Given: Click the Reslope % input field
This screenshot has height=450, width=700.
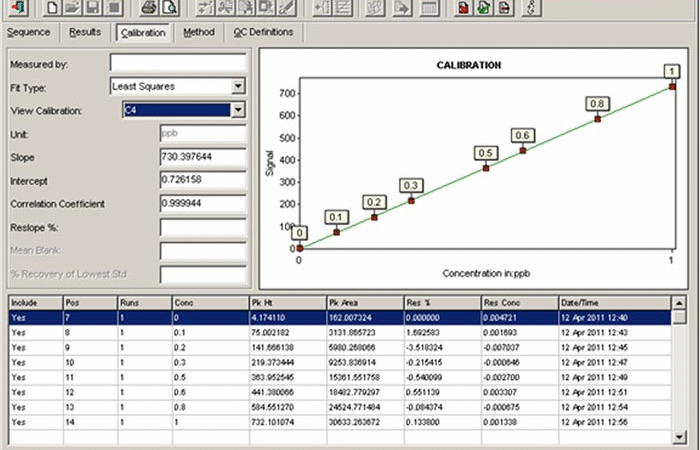Looking at the screenshot, I should point(203,227).
